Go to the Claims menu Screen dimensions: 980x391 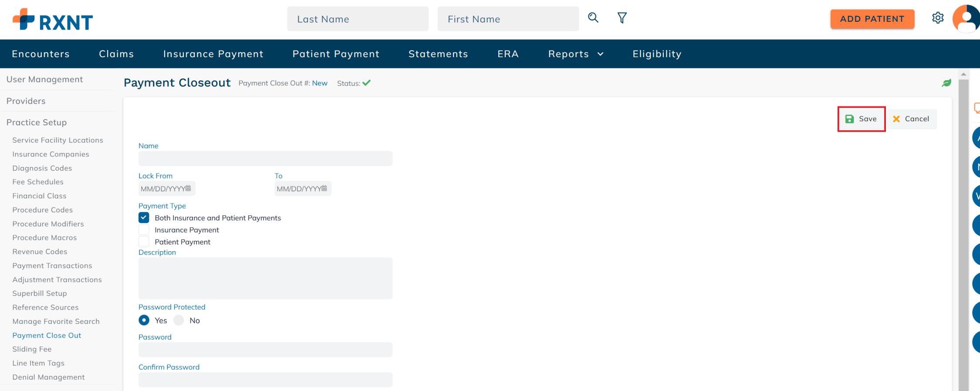(116, 54)
